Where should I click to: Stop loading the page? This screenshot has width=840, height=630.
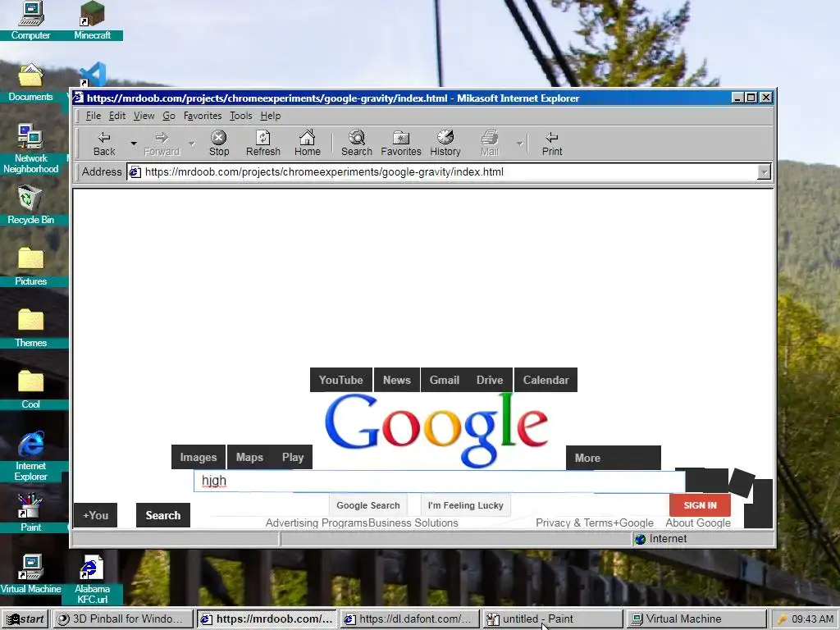[x=218, y=144]
